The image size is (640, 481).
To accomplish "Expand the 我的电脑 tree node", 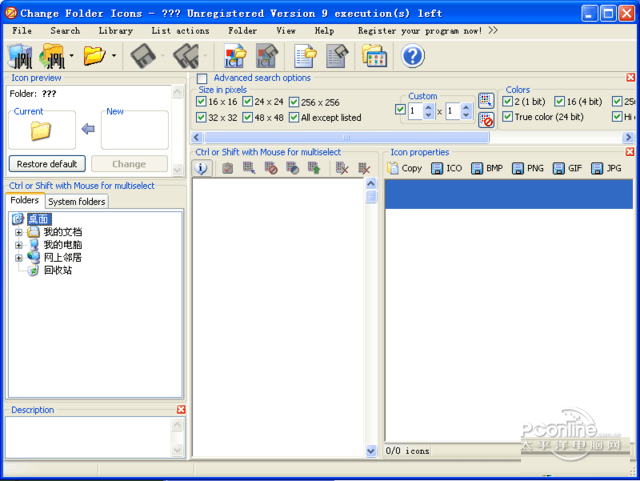I will [x=18, y=245].
